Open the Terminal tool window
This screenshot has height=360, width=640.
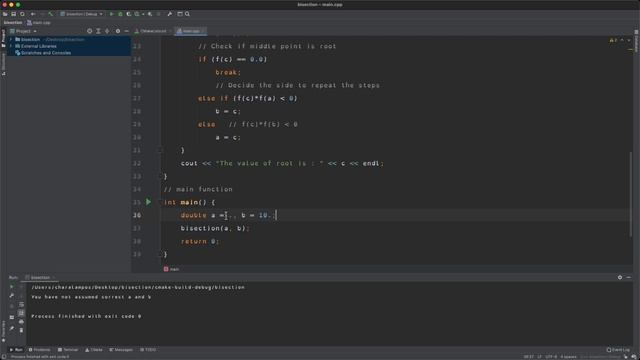68,350
